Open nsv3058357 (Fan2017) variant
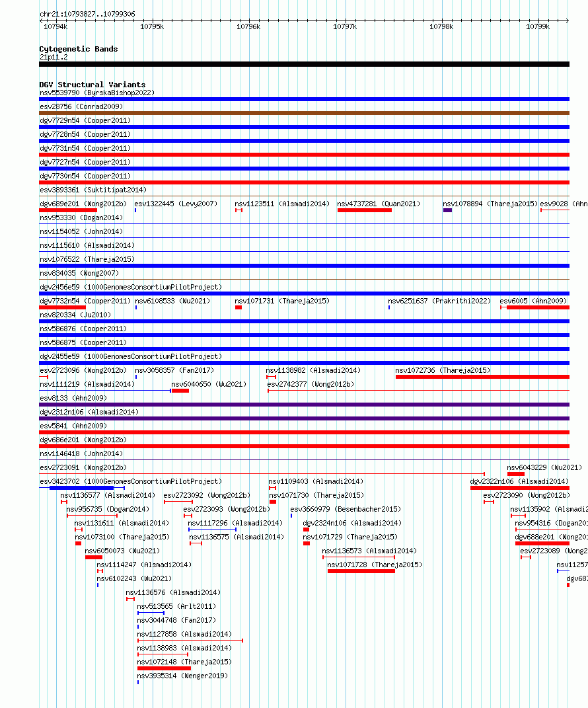Viewport: 588px width, 708px height. [x=174, y=370]
